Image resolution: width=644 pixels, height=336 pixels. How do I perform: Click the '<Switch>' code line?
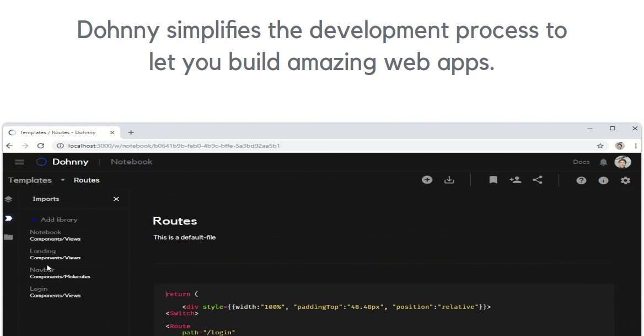182,313
